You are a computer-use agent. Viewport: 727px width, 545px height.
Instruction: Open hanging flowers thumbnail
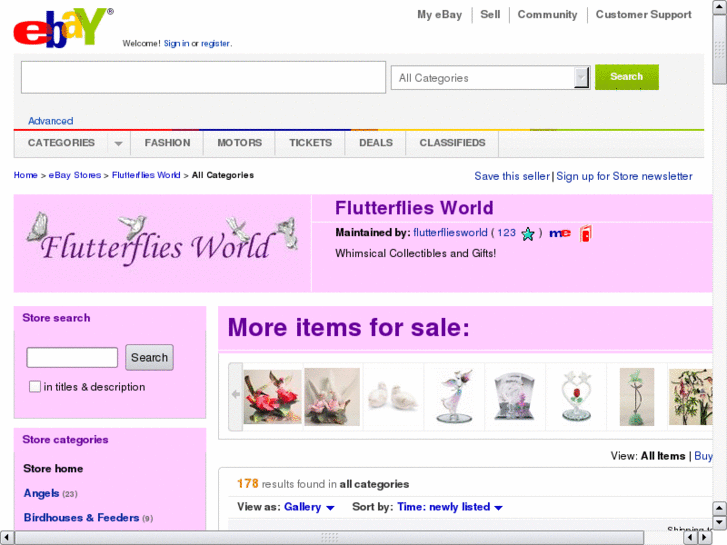690,397
